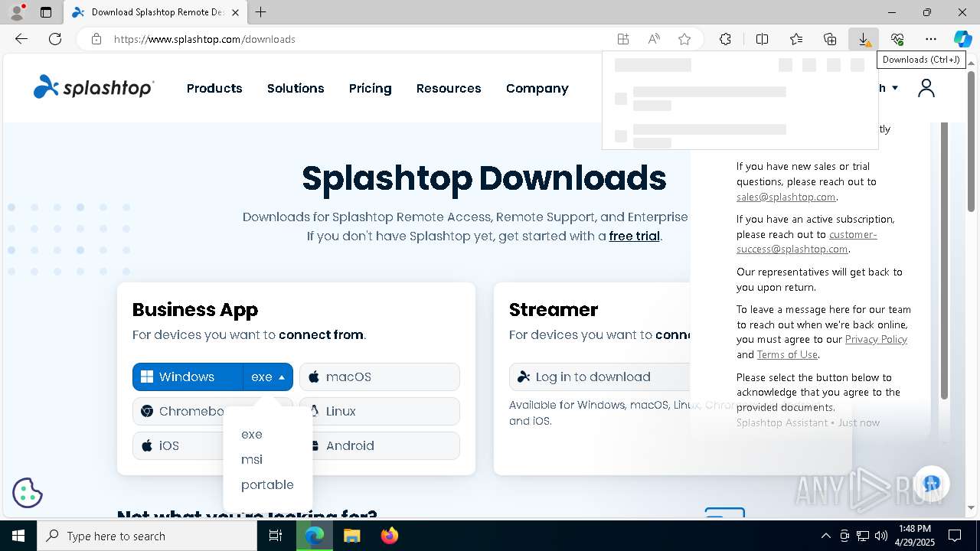The image size is (980, 551).
Task: Open File Explorer from taskbar
Action: pos(351,536)
